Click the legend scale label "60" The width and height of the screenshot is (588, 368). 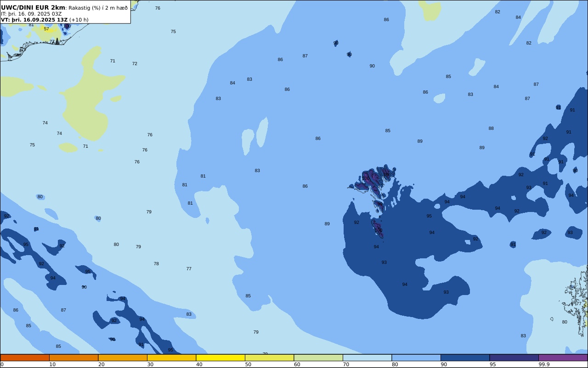click(x=297, y=364)
